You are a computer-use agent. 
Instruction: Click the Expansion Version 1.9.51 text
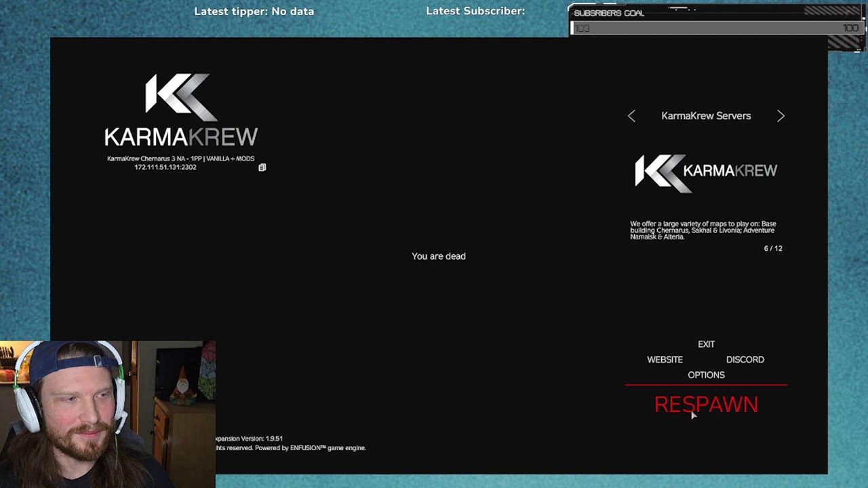[249, 439]
